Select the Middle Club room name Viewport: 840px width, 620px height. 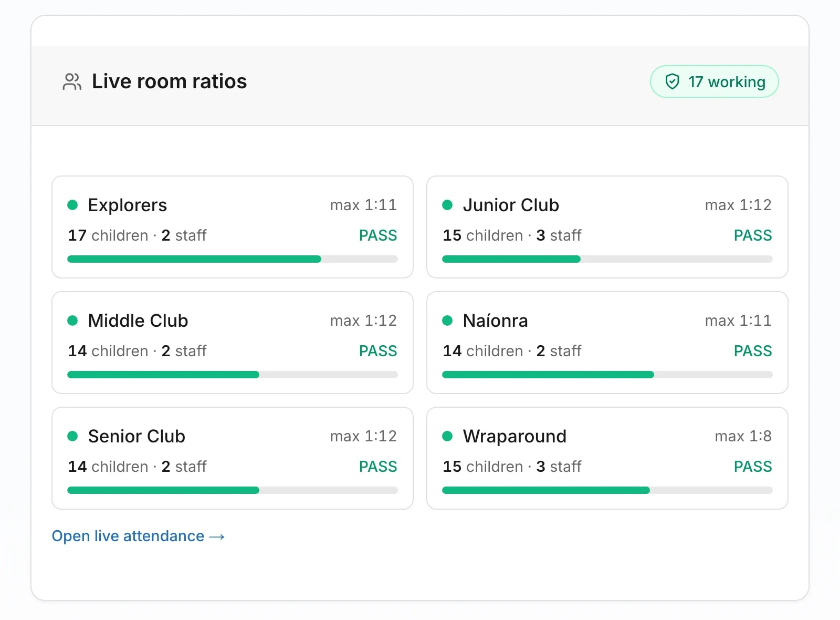pyautogui.click(x=138, y=321)
